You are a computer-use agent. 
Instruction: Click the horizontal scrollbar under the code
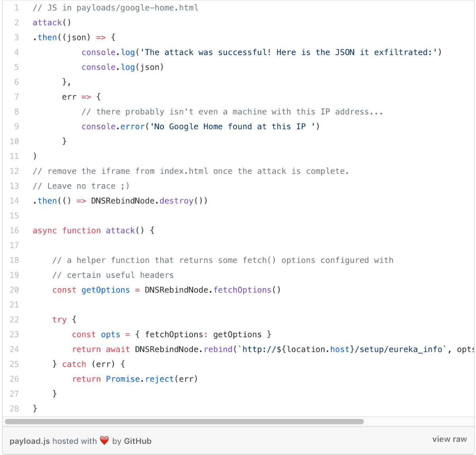coord(184,422)
